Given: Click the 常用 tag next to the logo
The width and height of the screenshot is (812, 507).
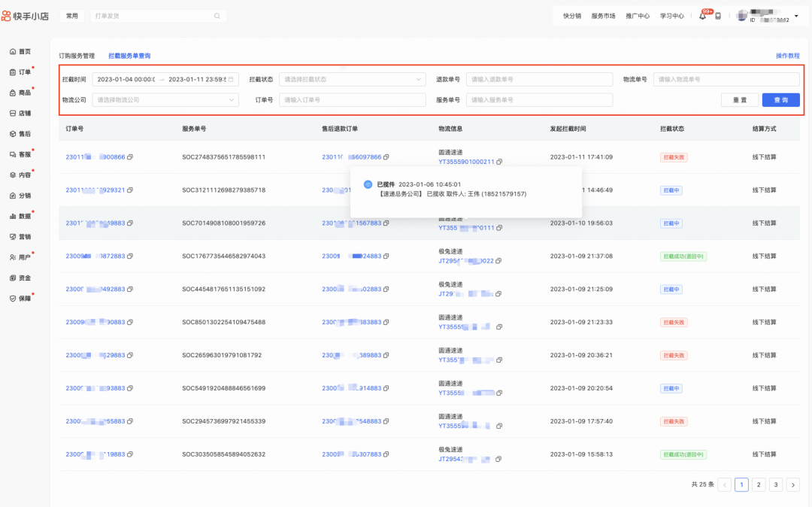Looking at the screenshot, I should coord(71,15).
